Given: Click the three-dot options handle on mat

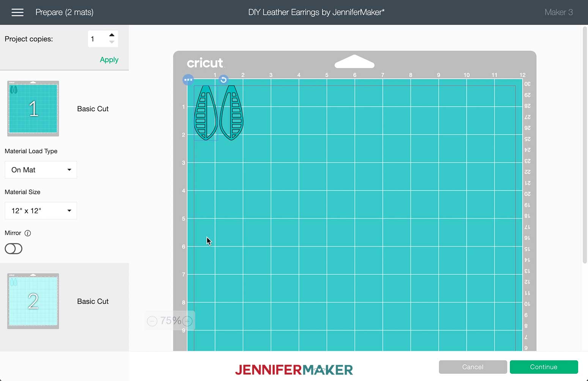Looking at the screenshot, I should 188,80.
